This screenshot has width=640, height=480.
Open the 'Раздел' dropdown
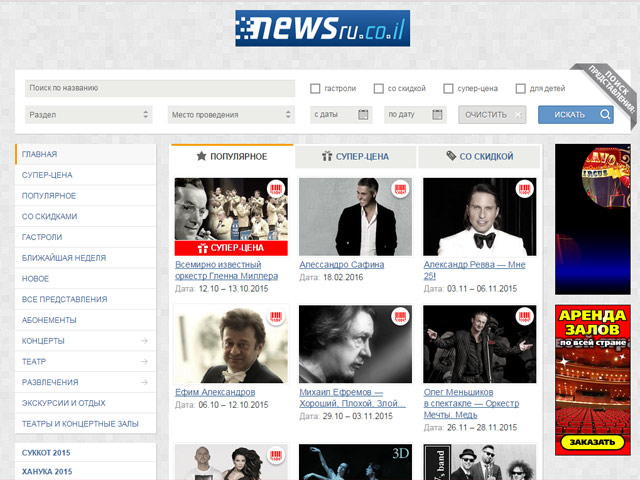click(89, 115)
